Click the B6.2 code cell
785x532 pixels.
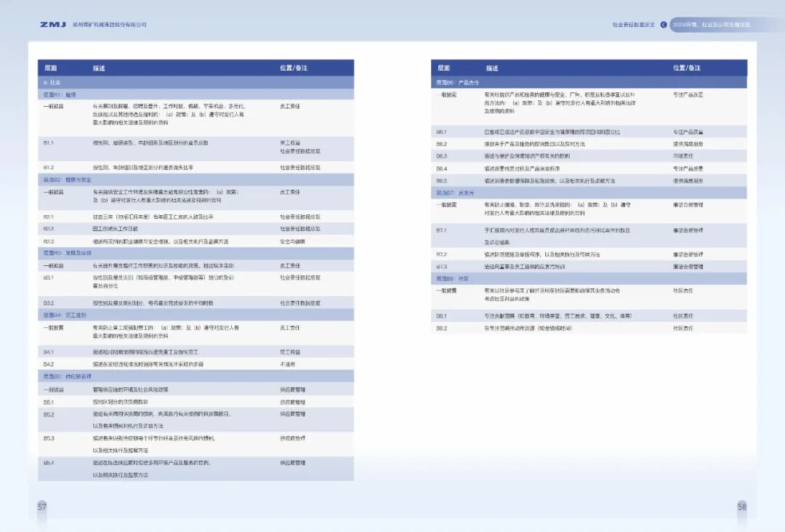(x=442, y=144)
